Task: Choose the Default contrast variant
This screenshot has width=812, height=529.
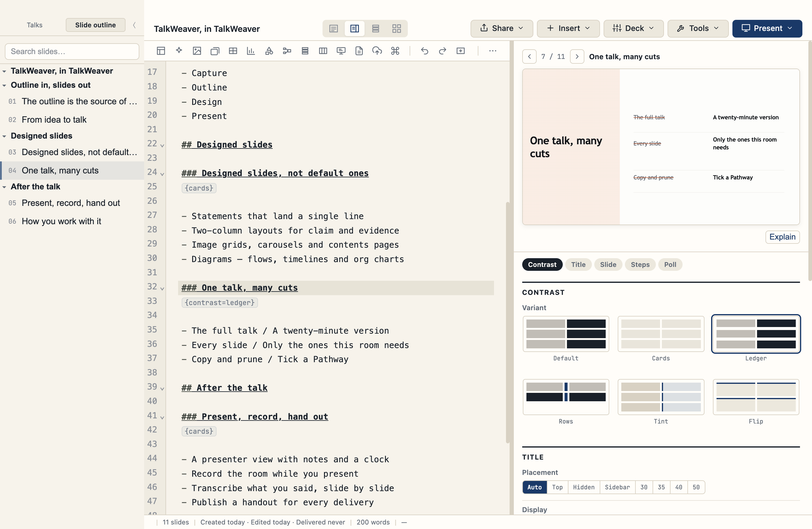Action: (x=566, y=334)
